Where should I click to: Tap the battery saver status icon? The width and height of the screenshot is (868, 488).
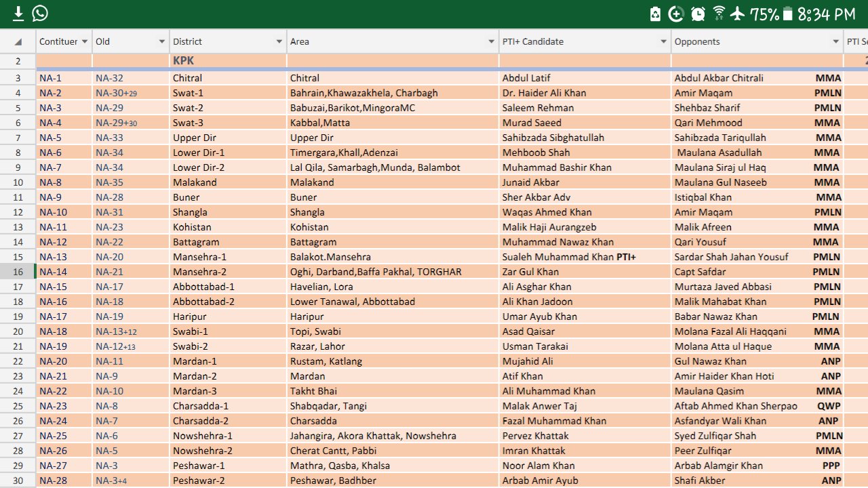coord(655,14)
